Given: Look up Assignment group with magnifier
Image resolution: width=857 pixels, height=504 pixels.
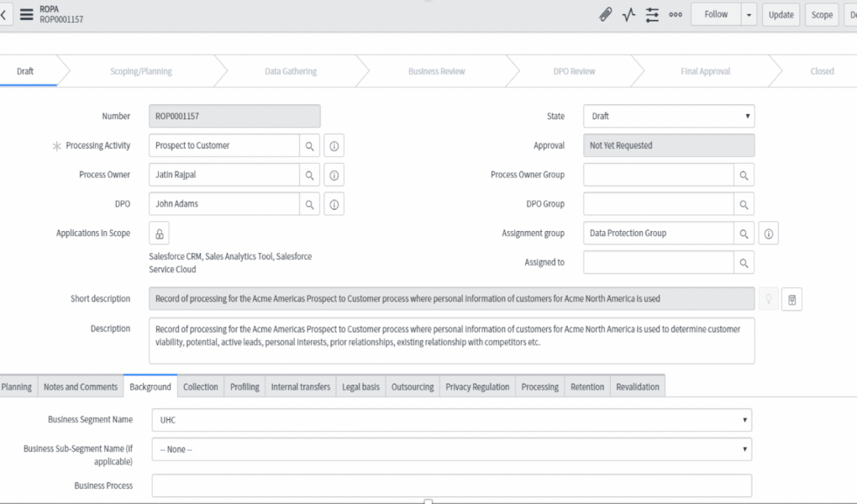Looking at the screenshot, I should (744, 234).
